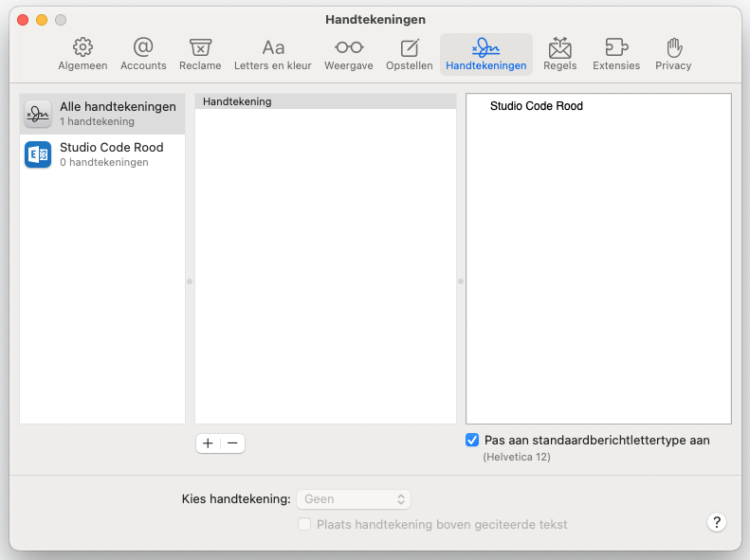Add a new signature with plus button
This screenshot has width=750, height=560.
tap(209, 443)
